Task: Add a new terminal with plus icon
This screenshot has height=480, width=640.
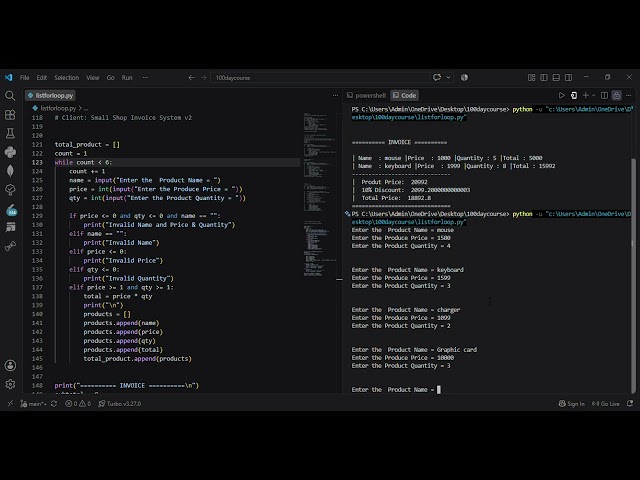Action: [586, 96]
